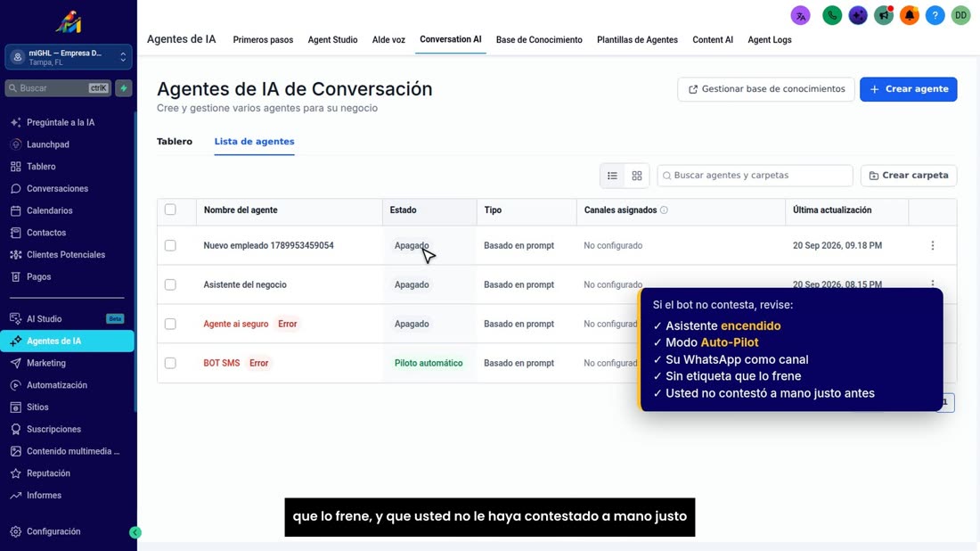This screenshot has height=551, width=980.
Task: Click the Crear agente button
Action: [x=908, y=89]
